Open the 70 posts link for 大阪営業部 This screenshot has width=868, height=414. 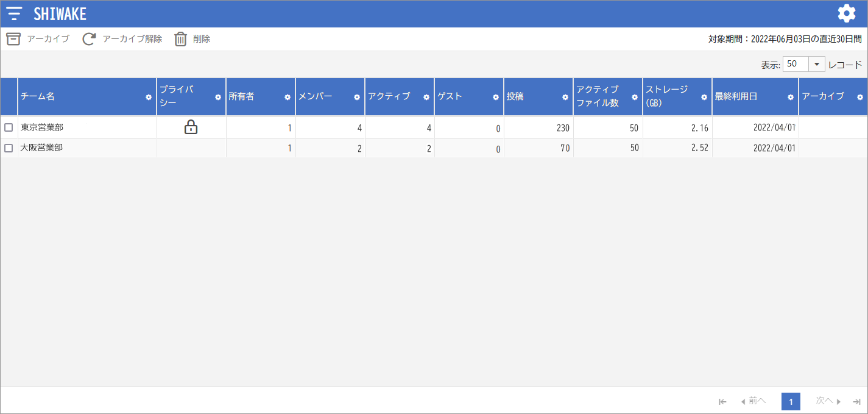click(566, 148)
